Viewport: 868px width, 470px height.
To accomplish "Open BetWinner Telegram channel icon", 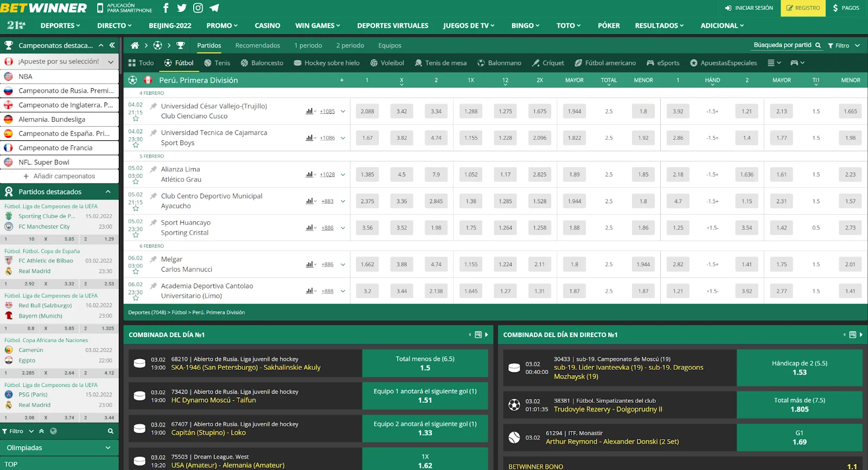I will 214,8.
